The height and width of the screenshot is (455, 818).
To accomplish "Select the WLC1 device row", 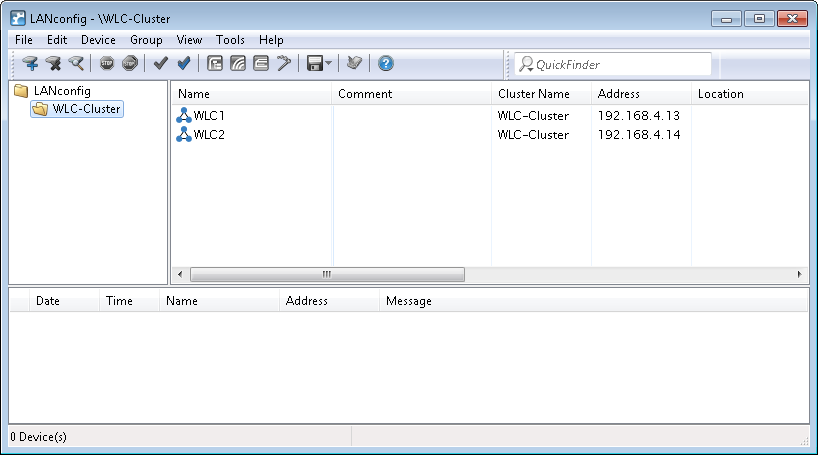I will pos(209,116).
